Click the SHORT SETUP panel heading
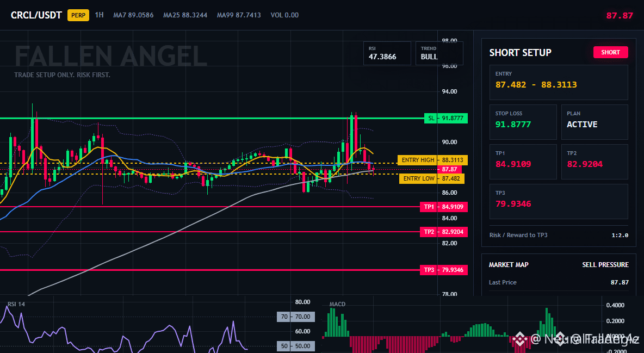Viewport: 644px width, 353px height. point(520,53)
